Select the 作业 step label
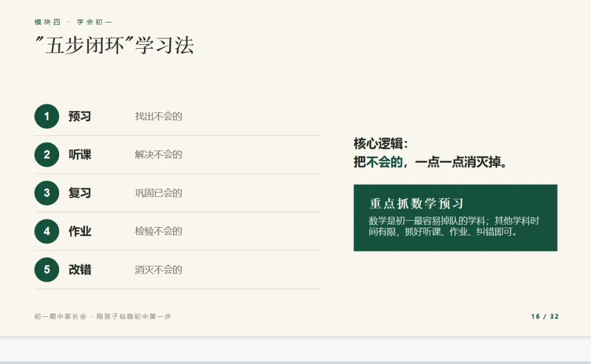The image size is (591, 364). coord(80,231)
